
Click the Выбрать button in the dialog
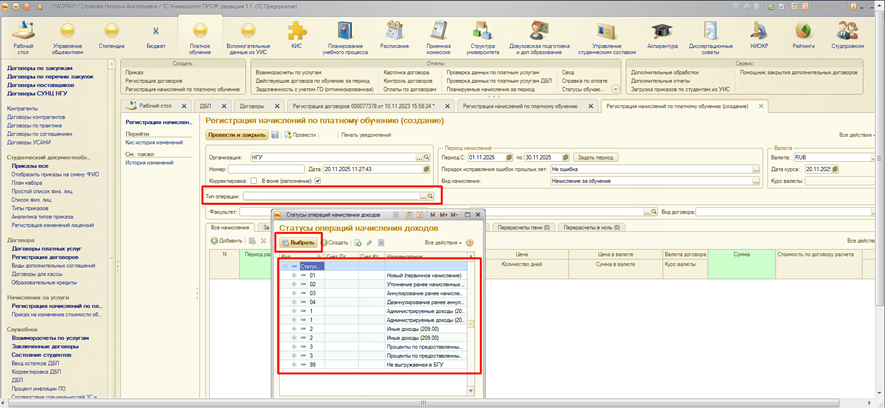(x=299, y=242)
